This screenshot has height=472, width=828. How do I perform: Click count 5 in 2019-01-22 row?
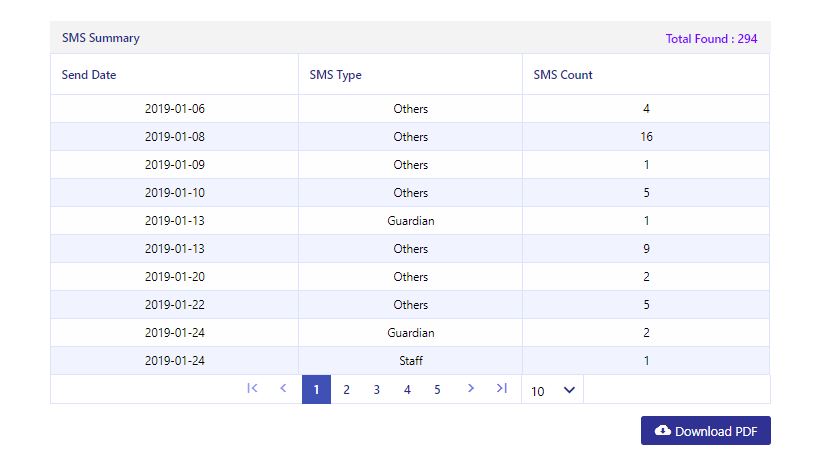click(x=646, y=305)
